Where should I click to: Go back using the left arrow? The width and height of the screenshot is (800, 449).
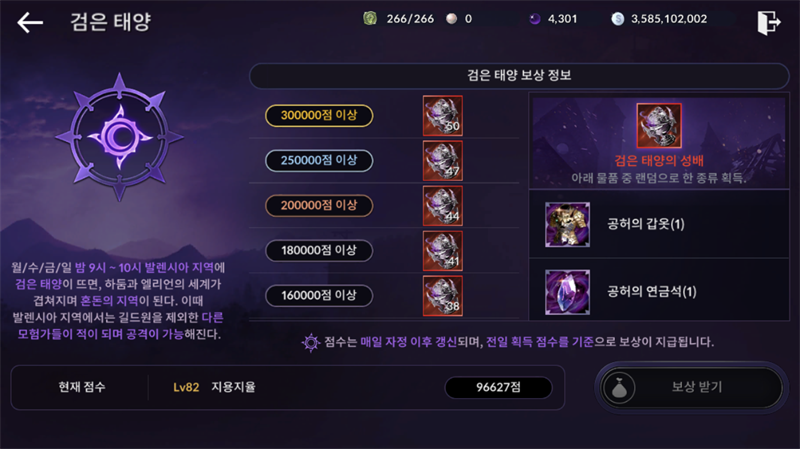pos(30,22)
